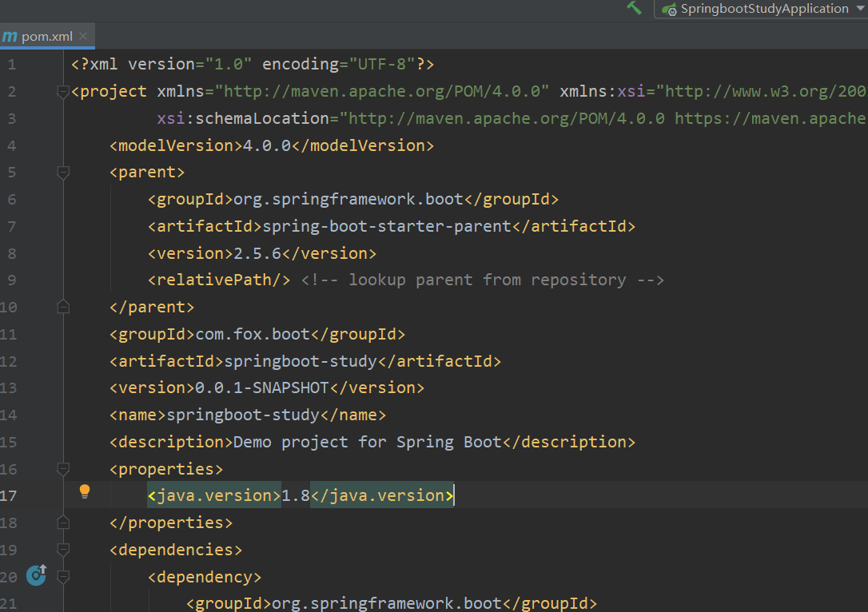The height and width of the screenshot is (612, 868).
Task: Click the green Build hammer icon
Action: click(634, 8)
